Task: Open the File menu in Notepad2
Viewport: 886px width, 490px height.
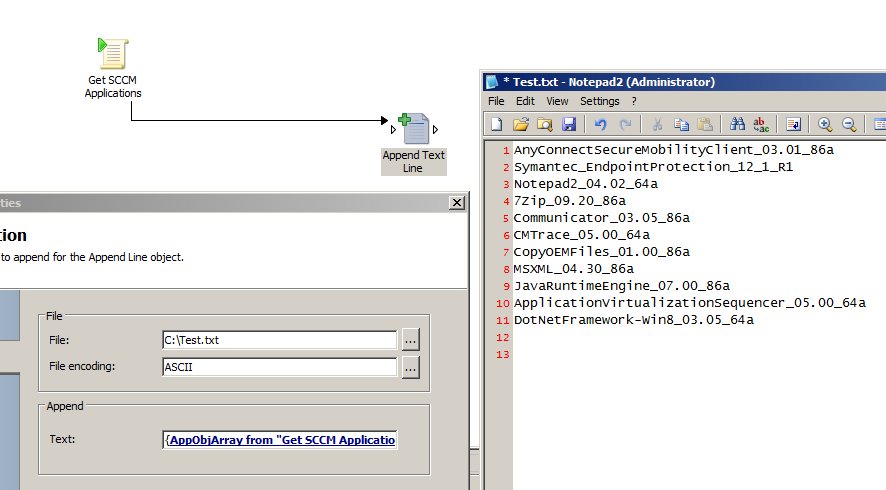Action: click(496, 101)
